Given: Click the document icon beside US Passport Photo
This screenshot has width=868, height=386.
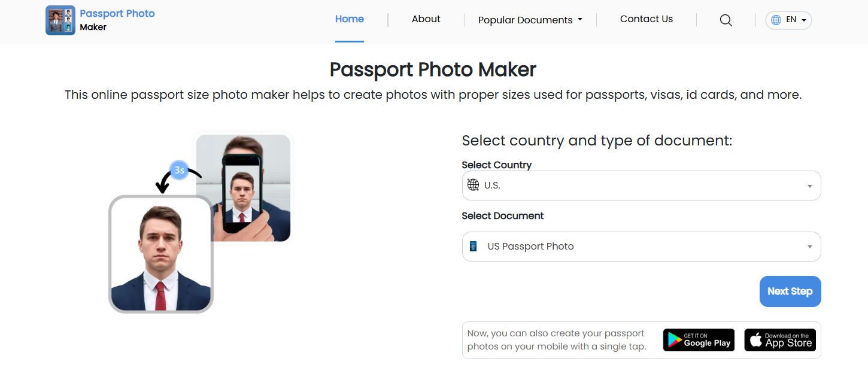Looking at the screenshot, I should coord(474,246).
